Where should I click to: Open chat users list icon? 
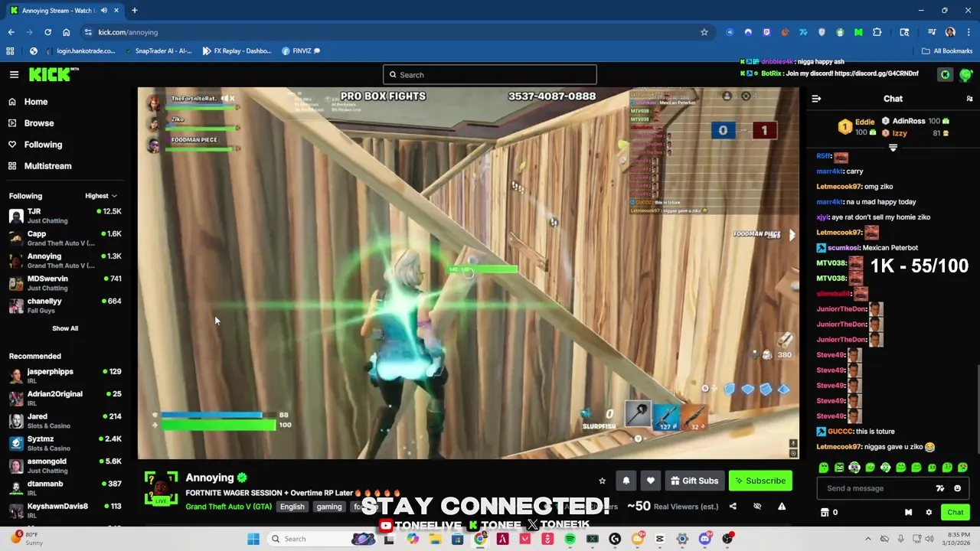(x=969, y=99)
